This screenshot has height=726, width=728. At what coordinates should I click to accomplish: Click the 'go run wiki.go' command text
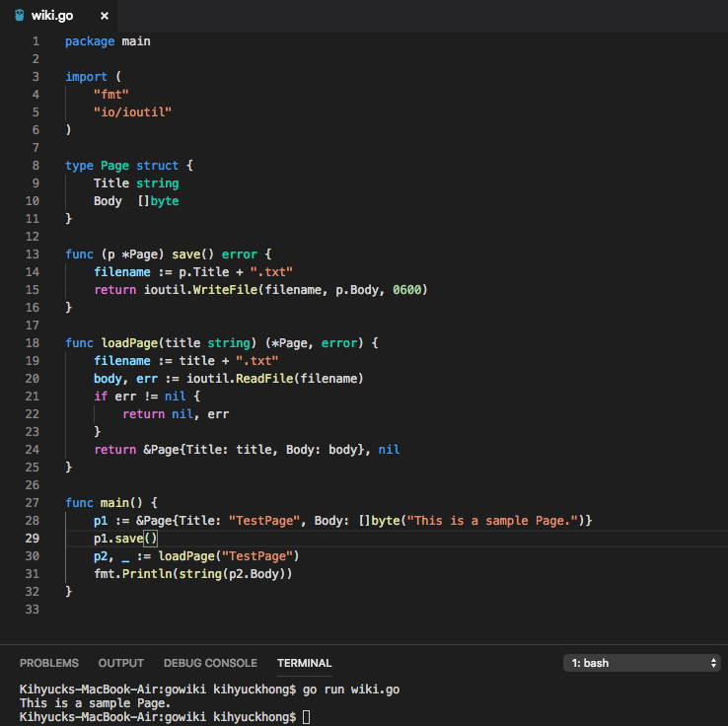click(x=351, y=690)
